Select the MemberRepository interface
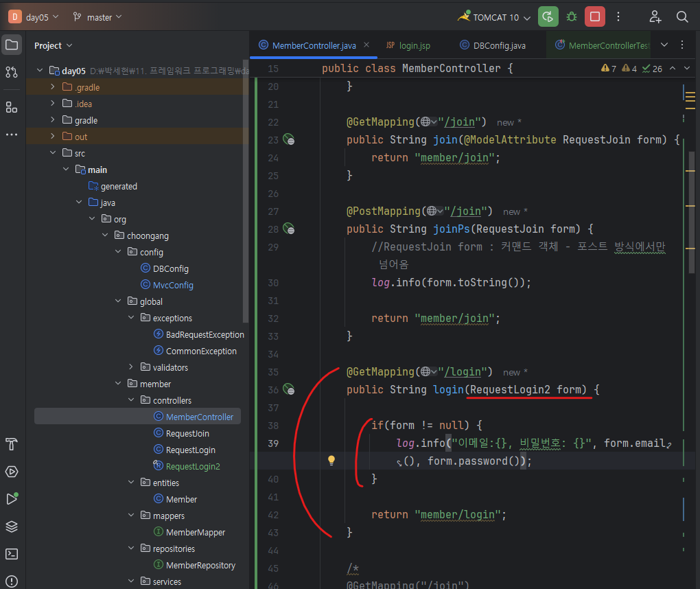 194,566
